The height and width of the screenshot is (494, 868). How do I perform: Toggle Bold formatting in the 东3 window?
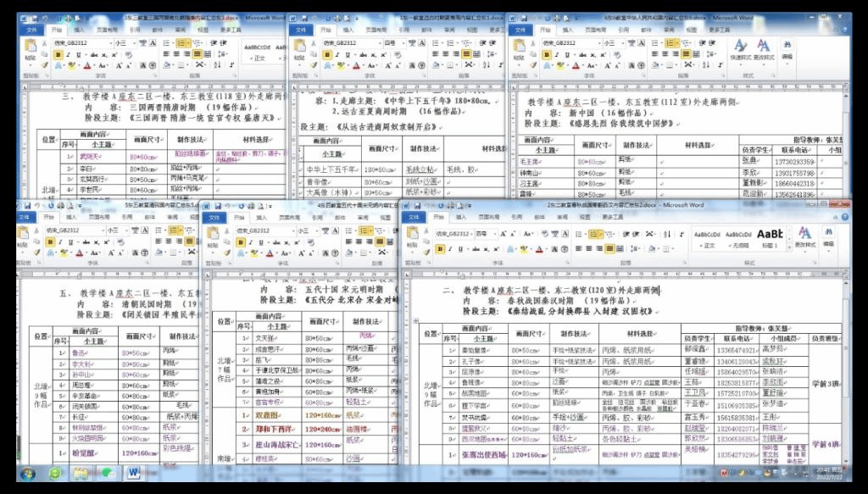pos(57,54)
